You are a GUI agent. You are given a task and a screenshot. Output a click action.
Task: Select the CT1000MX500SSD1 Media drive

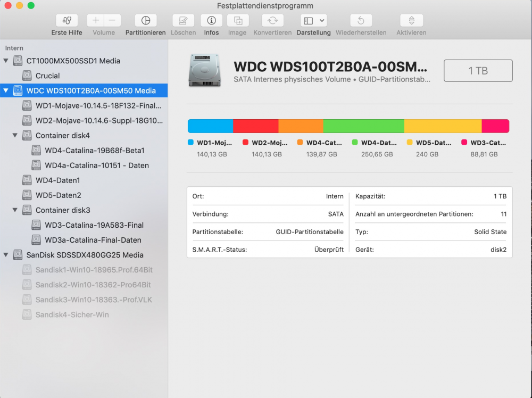tap(84, 61)
